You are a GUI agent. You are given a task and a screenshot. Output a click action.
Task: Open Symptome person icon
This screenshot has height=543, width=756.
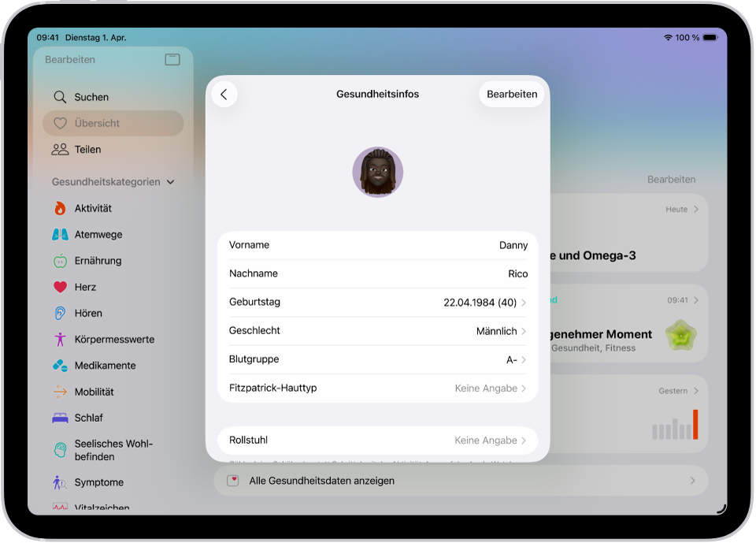tap(60, 482)
